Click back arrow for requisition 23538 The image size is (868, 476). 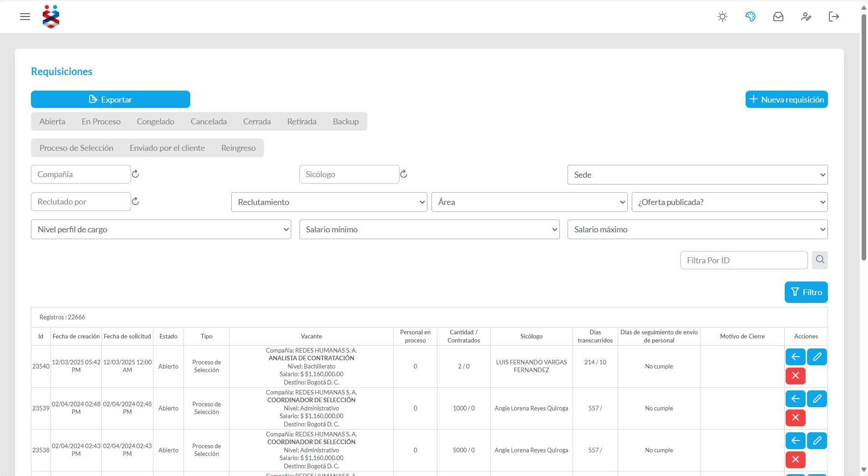pyautogui.click(x=795, y=440)
